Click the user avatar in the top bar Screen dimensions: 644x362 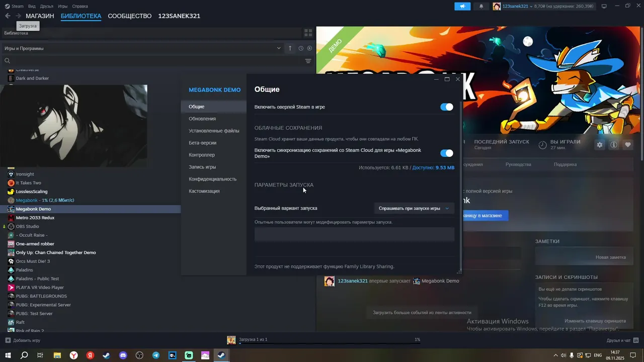point(497,6)
